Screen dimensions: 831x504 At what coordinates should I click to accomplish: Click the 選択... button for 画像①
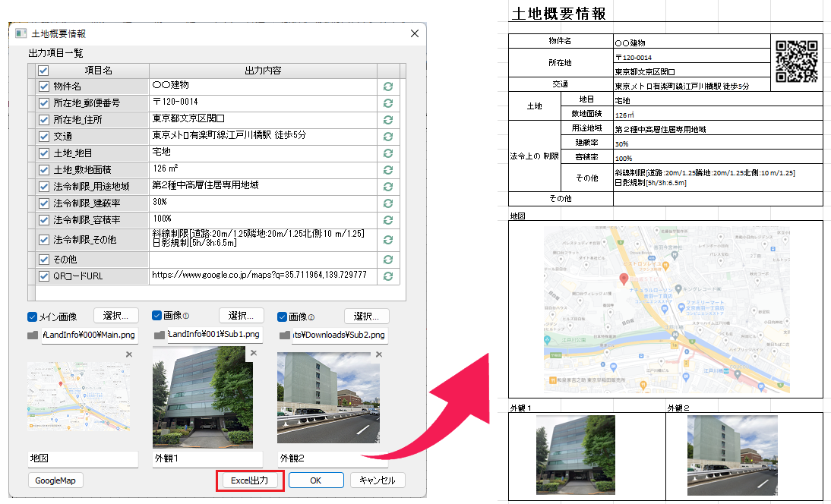(241, 316)
